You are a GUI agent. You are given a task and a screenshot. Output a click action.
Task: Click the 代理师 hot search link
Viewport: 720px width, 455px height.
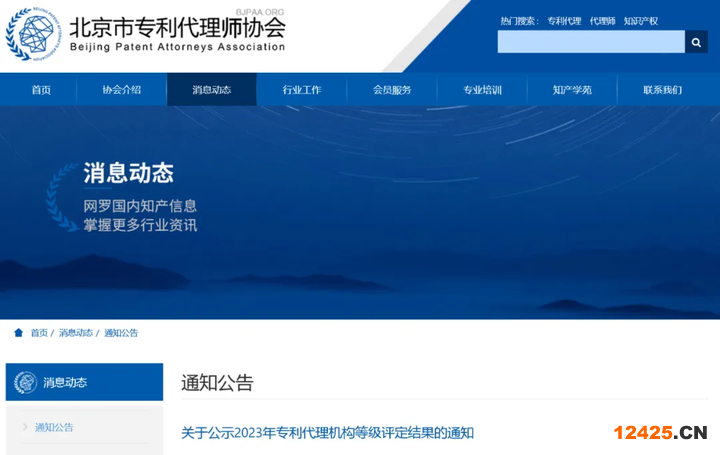pyautogui.click(x=602, y=21)
